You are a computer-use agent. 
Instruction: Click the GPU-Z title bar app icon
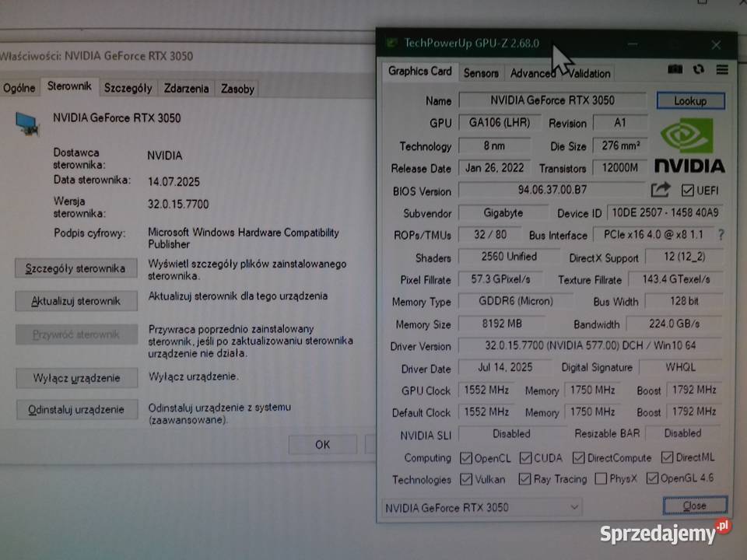391,44
